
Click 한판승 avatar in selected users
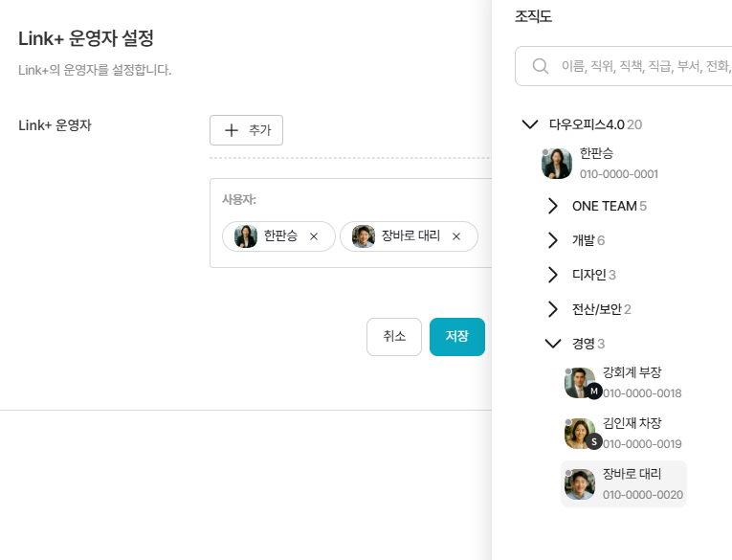246,236
